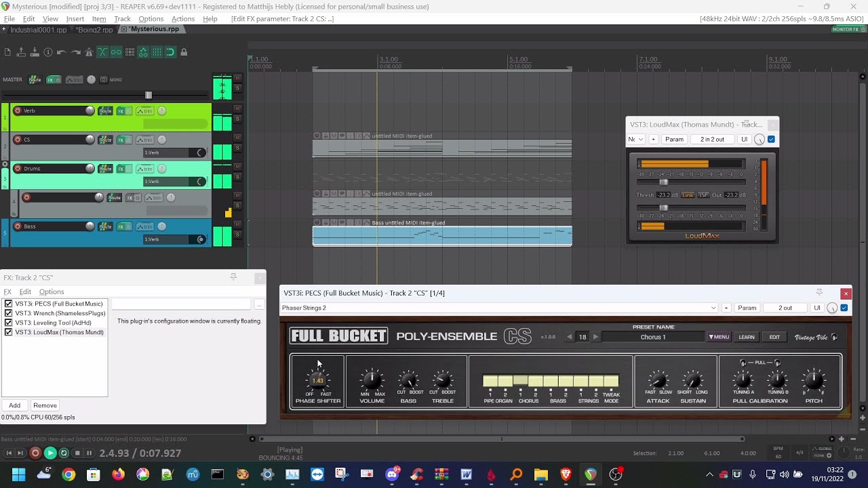Image resolution: width=868 pixels, height=488 pixels.
Task: Switch to the Industrial0001.rpp project tab
Action: [38, 30]
